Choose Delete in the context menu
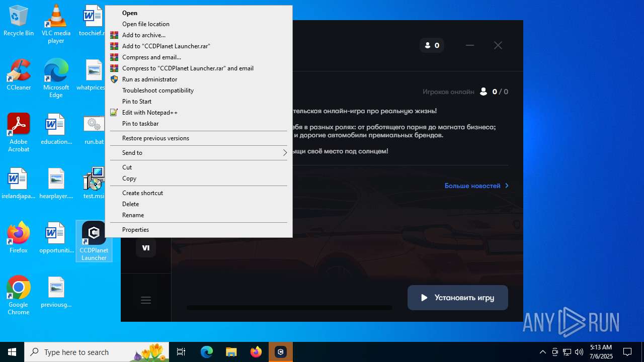Screen dimensions: 644x362 point(199,204)
